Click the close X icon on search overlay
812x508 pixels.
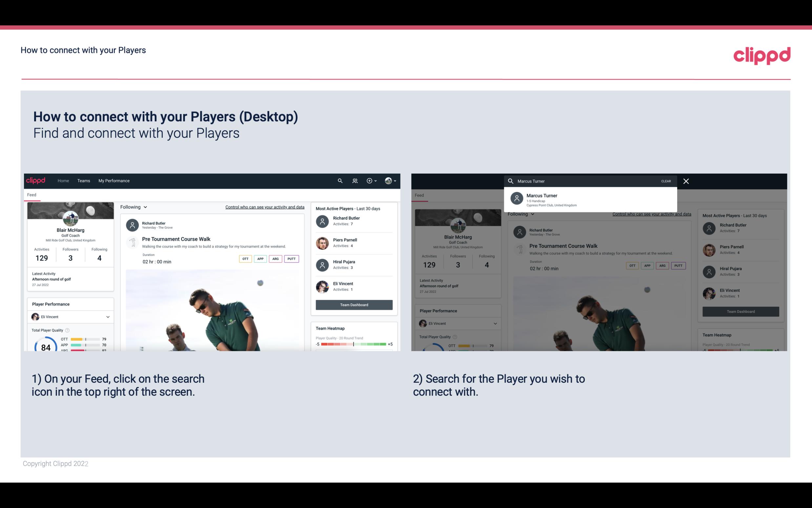(687, 181)
